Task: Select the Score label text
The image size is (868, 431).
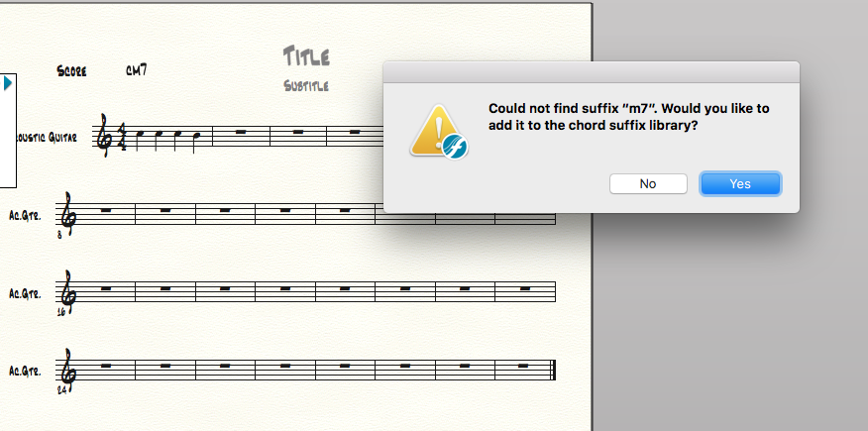Action: (x=72, y=71)
